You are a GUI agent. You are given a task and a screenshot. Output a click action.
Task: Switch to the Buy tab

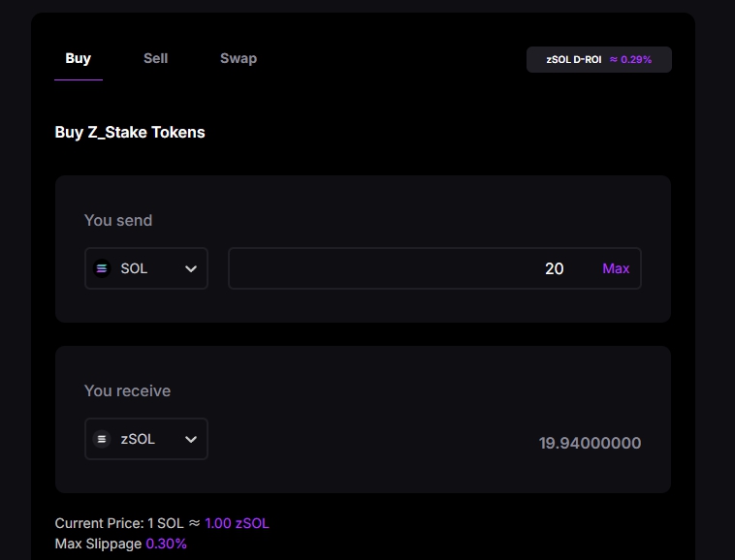pyautogui.click(x=79, y=58)
